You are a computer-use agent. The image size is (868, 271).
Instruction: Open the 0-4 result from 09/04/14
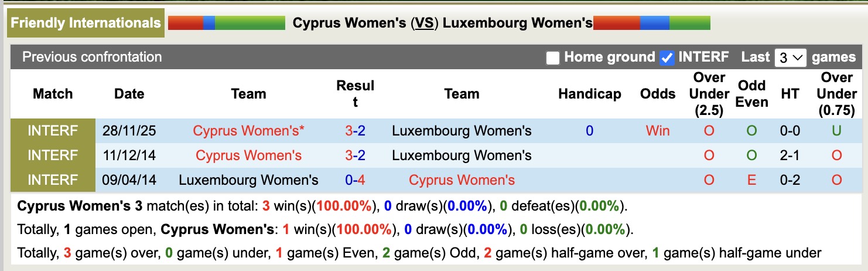(355, 180)
